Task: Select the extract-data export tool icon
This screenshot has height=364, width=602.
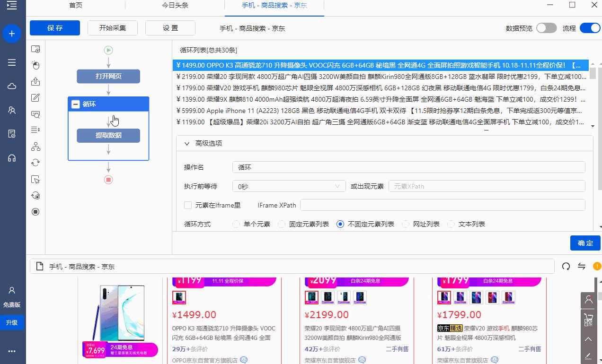Action: point(35,81)
